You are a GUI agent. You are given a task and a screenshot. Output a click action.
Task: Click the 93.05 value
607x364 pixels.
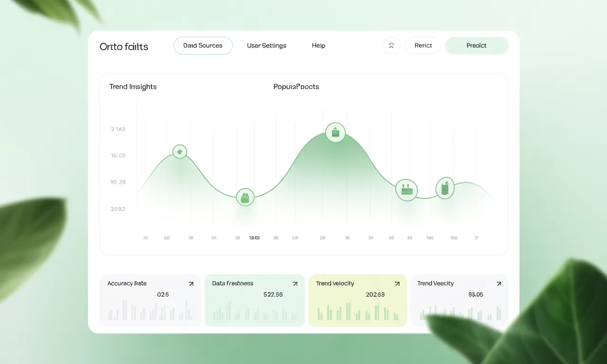point(476,294)
